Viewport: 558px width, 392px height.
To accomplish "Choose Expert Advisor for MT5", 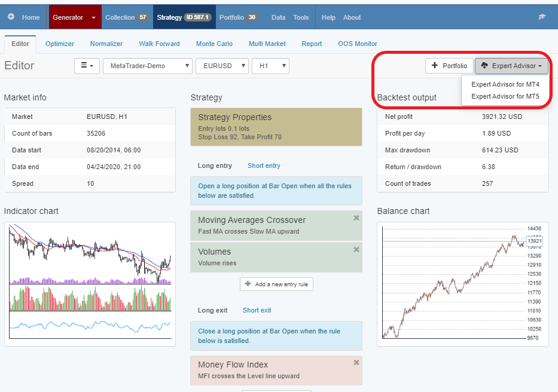I will tap(505, 96).
